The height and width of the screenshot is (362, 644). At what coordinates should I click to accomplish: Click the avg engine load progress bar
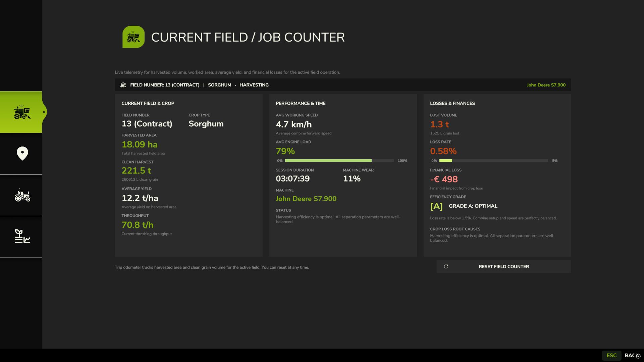click(339, 161)
